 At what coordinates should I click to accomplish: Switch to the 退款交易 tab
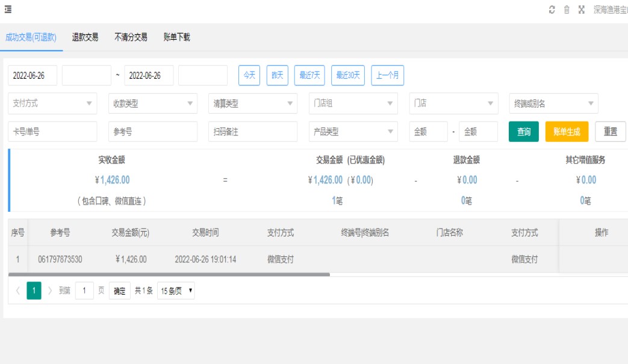(85, 37)
